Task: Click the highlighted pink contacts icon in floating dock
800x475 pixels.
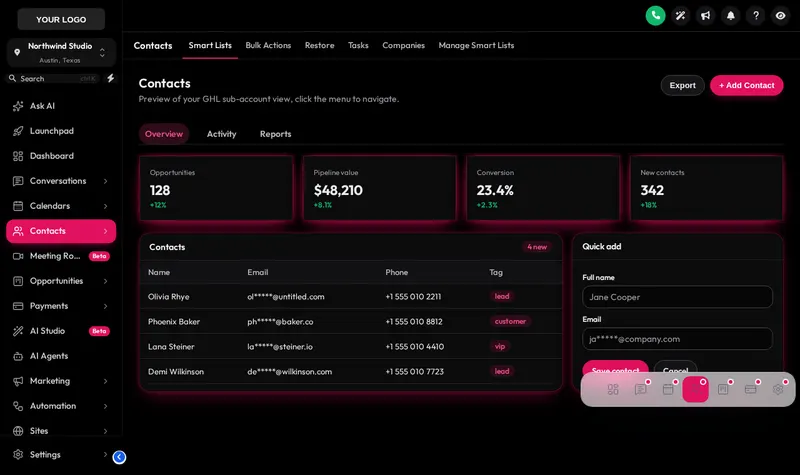Action: (x=695, y=389)
